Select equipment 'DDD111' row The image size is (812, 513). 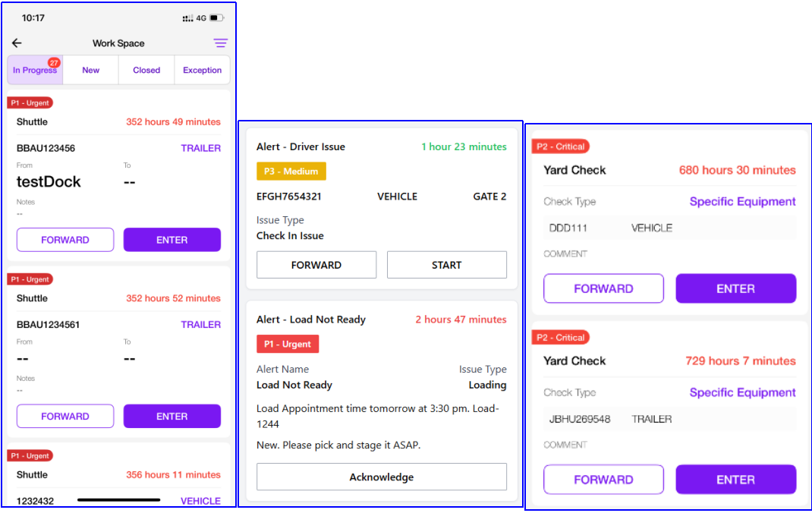coord(669,228)
